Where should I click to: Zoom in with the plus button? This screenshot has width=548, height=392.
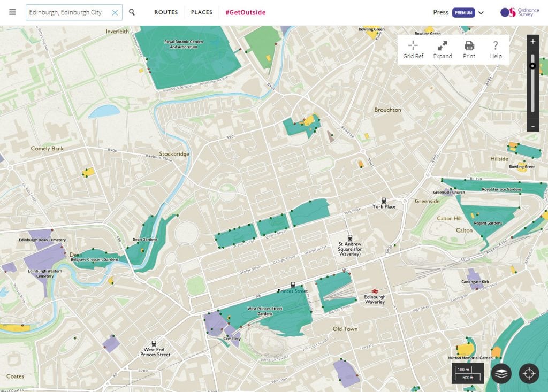[532, 41]
